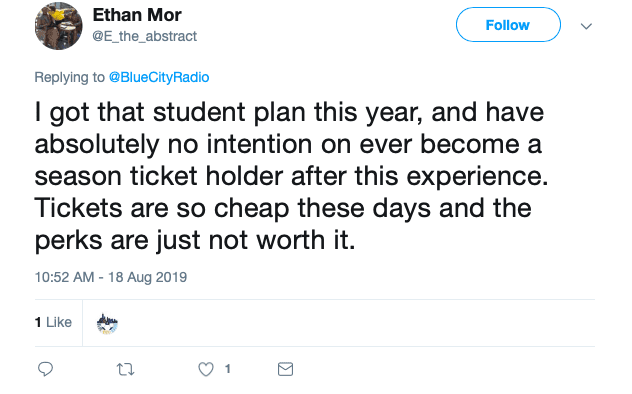Click the reply speech bubble icon
The image size is (632, 394).
point(45,369)
